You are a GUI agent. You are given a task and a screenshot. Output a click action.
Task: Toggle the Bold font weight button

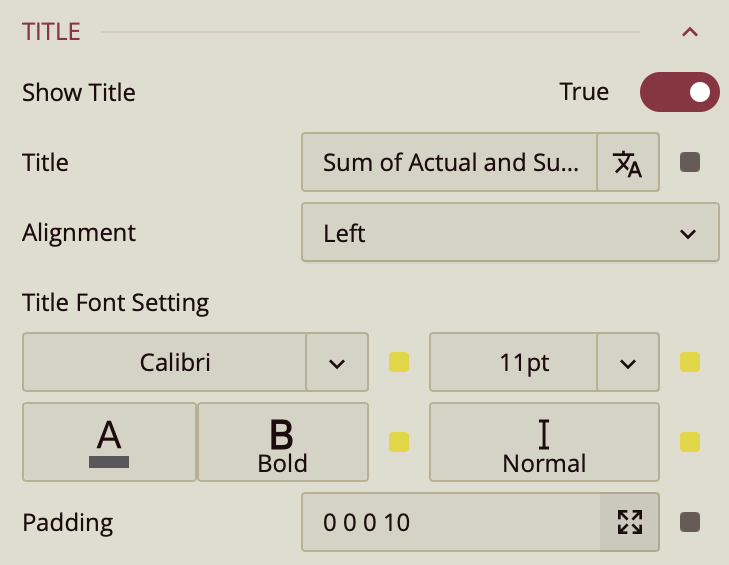tap(283, 442)
